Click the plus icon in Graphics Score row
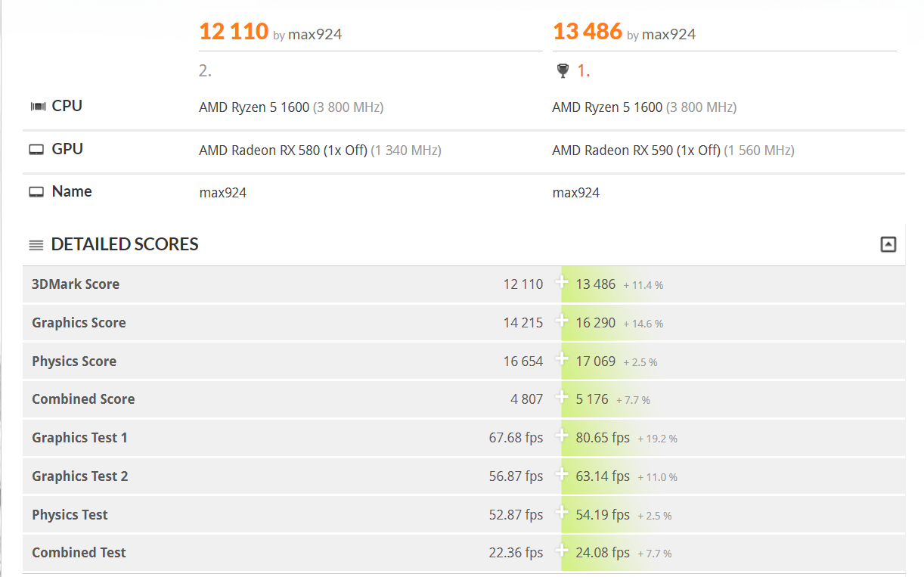The image size is (924, 577). point(562,321)
